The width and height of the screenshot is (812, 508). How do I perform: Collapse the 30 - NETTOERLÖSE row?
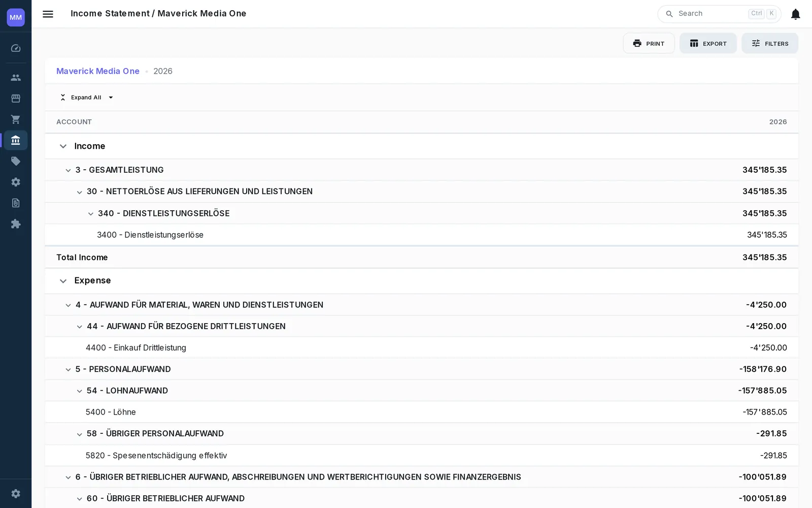coord(79,192)
